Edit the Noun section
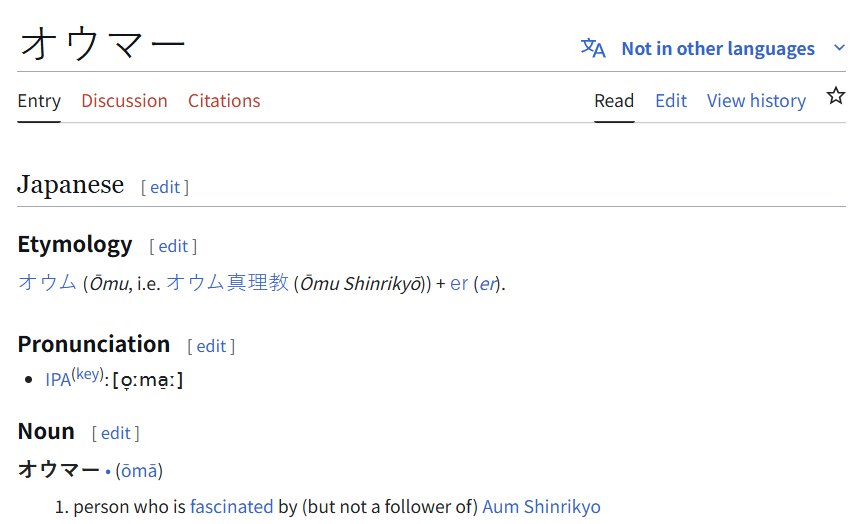Screen dimensions: 857x524 pos(116,433)
